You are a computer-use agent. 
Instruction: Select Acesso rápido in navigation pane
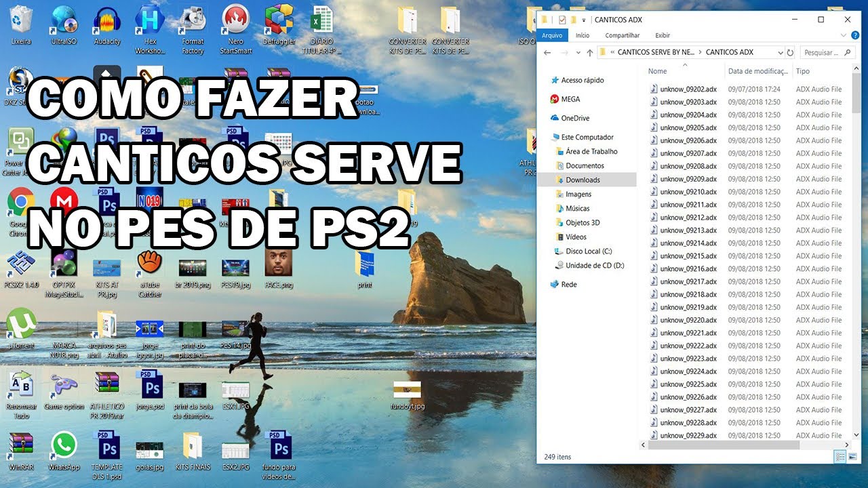(x=582, y=80)
